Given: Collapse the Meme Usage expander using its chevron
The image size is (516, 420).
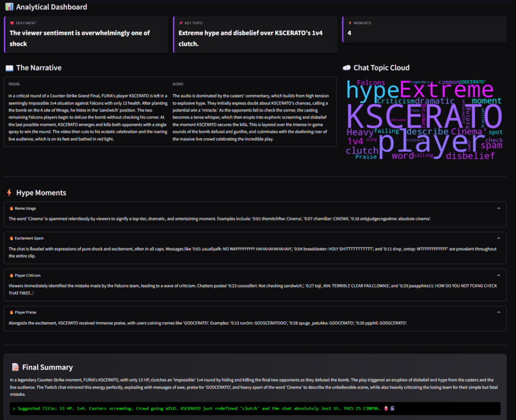Looking at the screenshot, I should pos(498,208).
